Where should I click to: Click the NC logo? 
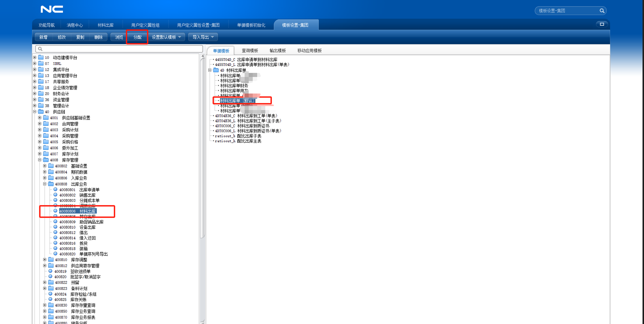(x=52, y=9)
